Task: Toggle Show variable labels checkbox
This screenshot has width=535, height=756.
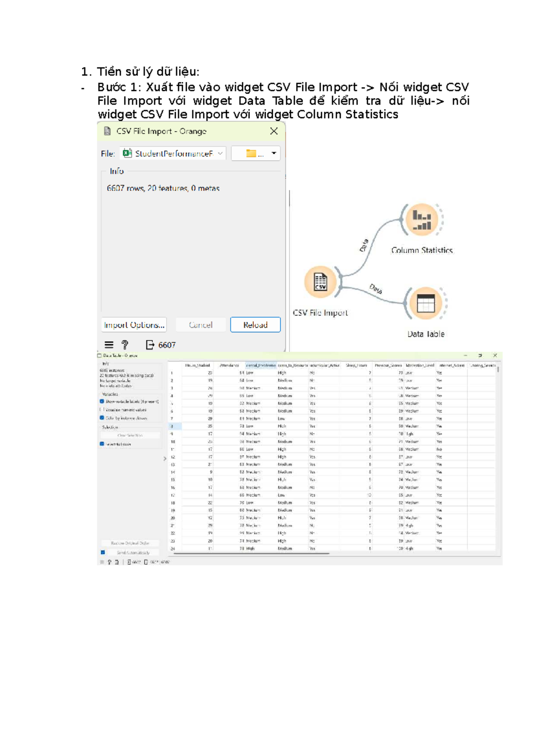Action: pos(102,402)
